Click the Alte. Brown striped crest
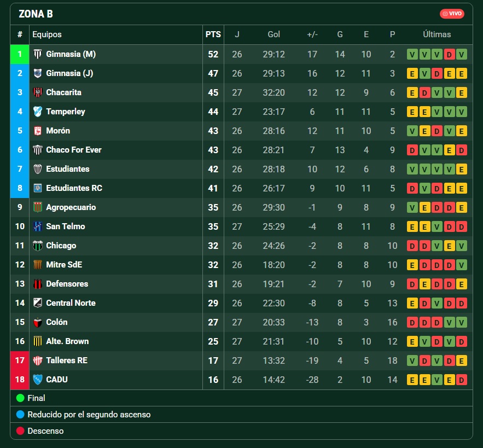 pos(38,341)
